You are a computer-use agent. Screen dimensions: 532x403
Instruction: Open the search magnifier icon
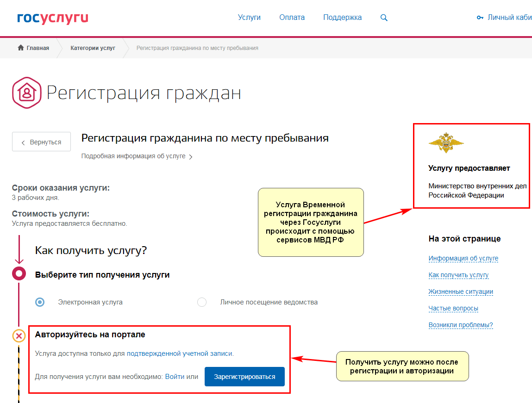pos(384,18)
